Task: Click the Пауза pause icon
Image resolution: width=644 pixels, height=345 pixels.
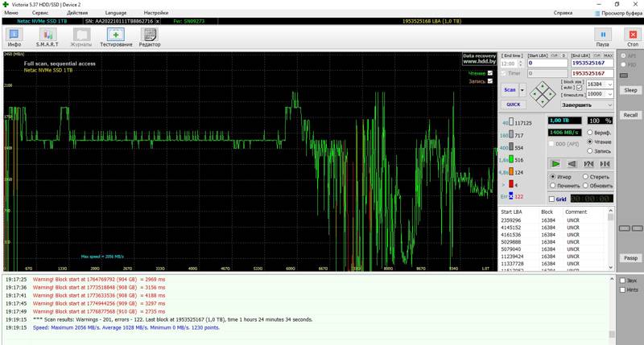Action: coord(603,36)
